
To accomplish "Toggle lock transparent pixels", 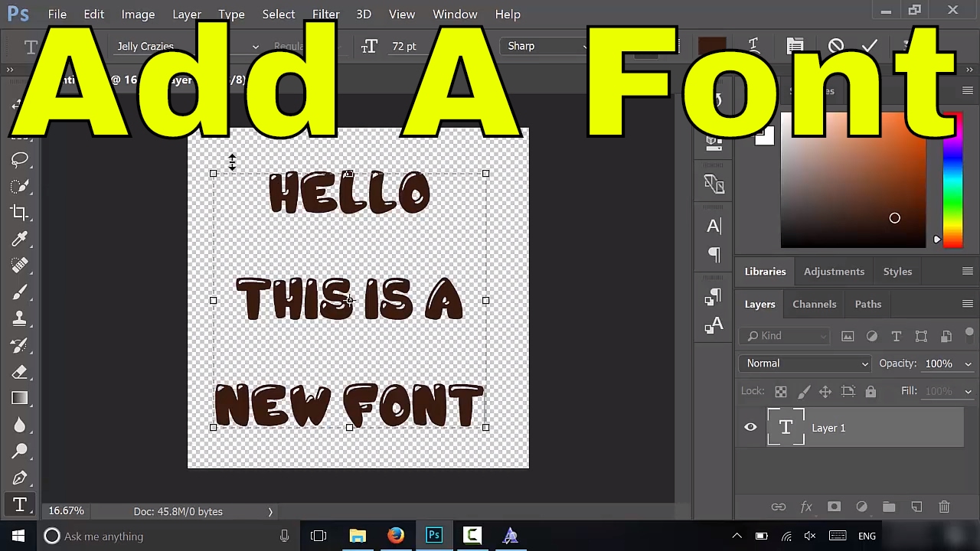I will [x=781, y=392].
